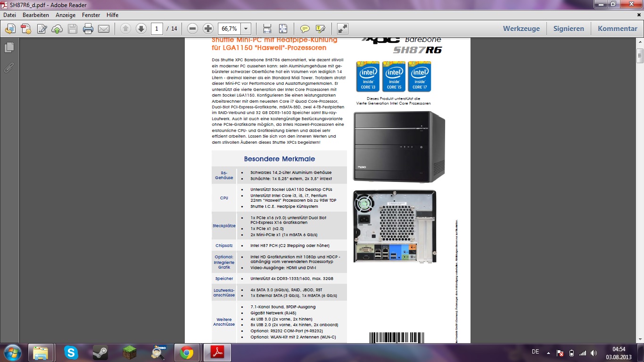Click the front view PC image

(x=399, y=147)
